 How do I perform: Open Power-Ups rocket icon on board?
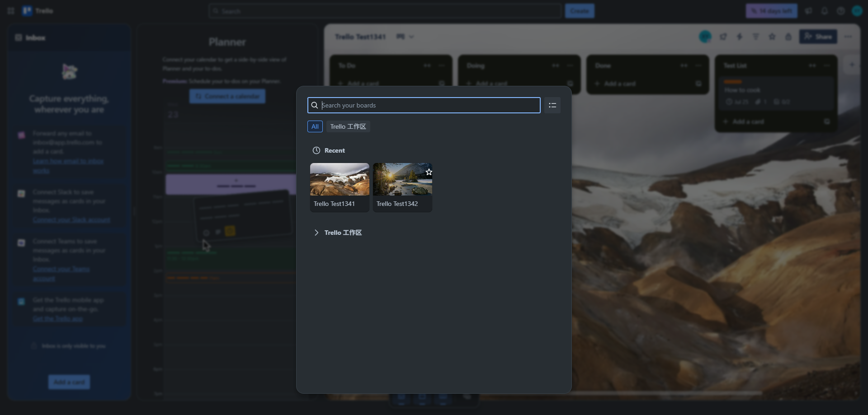point(723,37)
